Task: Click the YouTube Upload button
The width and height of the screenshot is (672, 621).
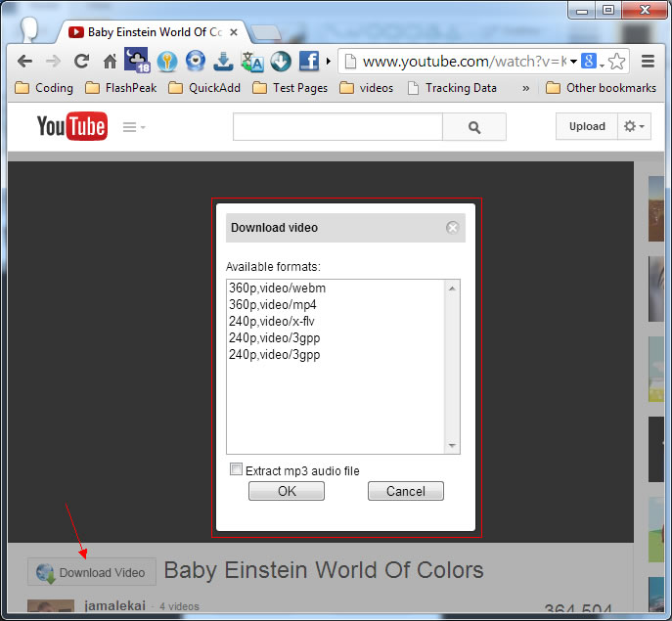Action: 587,126
